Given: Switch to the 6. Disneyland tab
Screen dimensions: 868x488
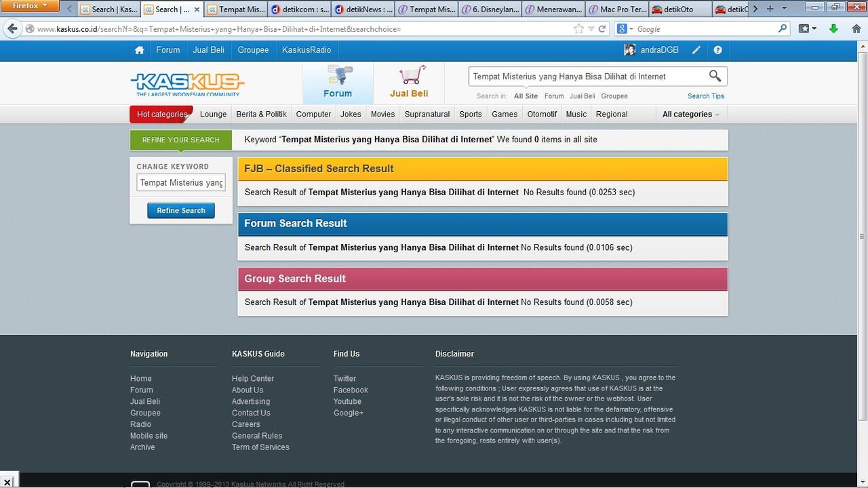Looking at the screenshot, I should click(x=491, y=9).
